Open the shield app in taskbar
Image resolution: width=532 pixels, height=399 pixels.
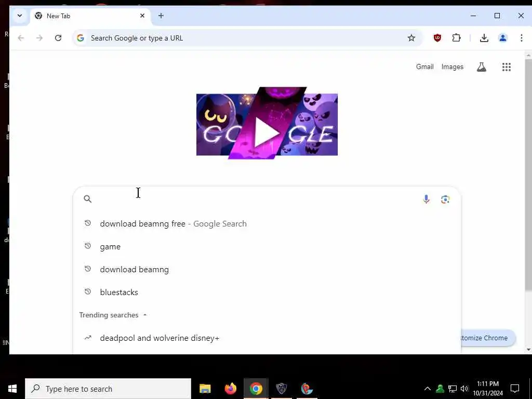tap(281, 389)
